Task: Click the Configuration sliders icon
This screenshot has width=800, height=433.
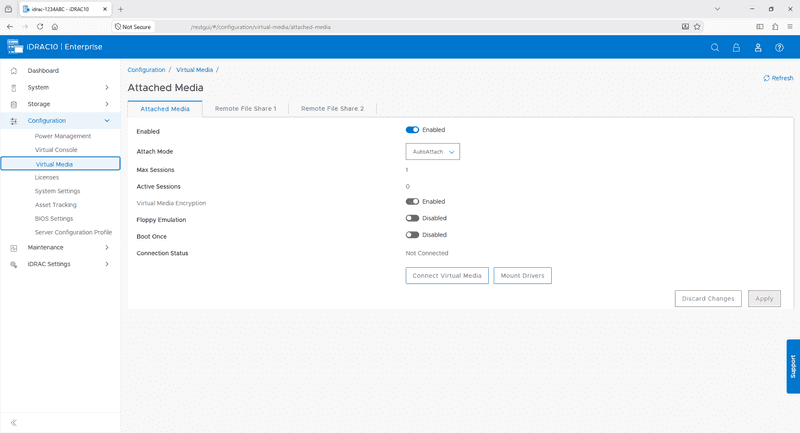Action: click(x=14, y=121)
